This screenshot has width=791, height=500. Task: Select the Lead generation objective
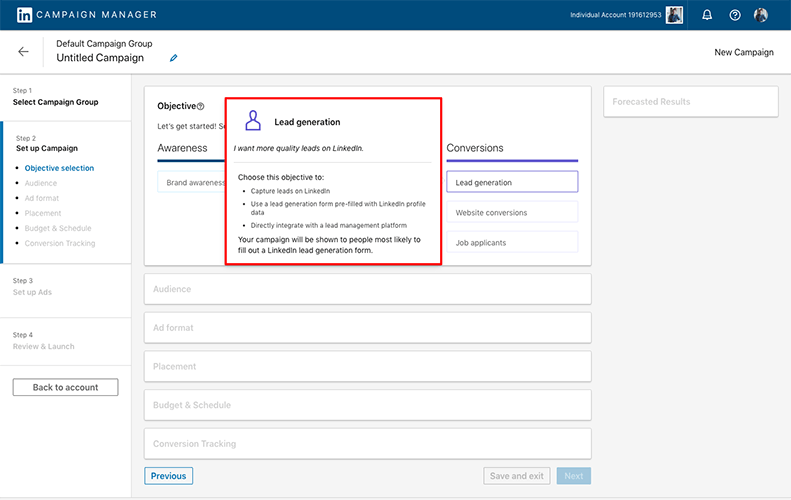512,182
